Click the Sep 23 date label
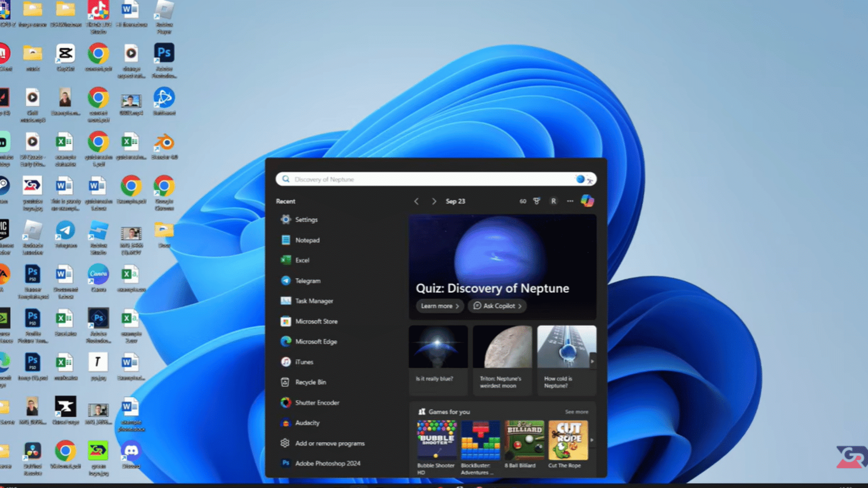The width and height of the screenshot is (868, 488). click(x=455, y=201)
